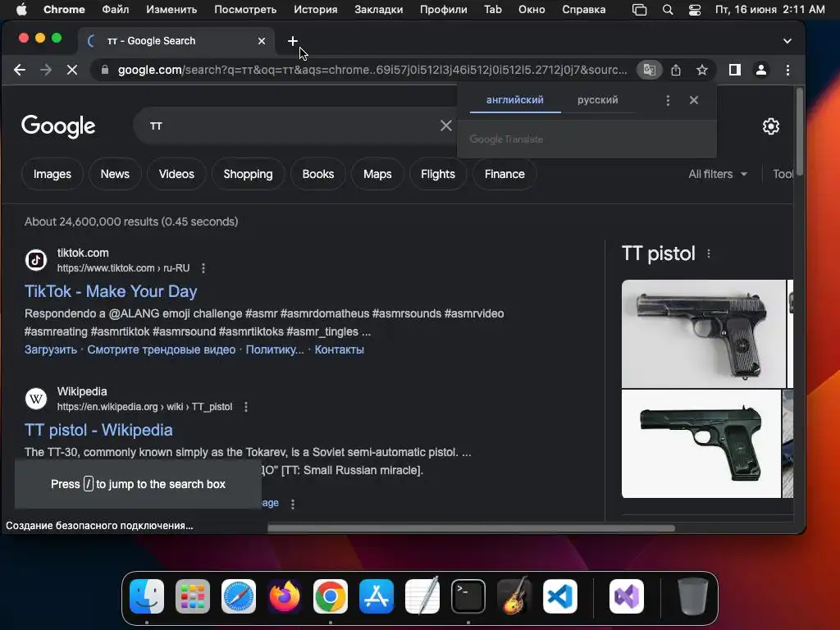Click the forward navigation arrow
The image size is (840, 630).
pyautogui.click(x=46, y=70)
